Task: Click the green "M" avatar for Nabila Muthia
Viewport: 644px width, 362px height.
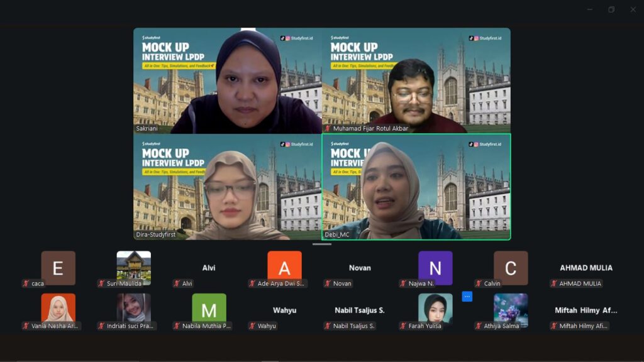Action: click(x=209, y=308)
